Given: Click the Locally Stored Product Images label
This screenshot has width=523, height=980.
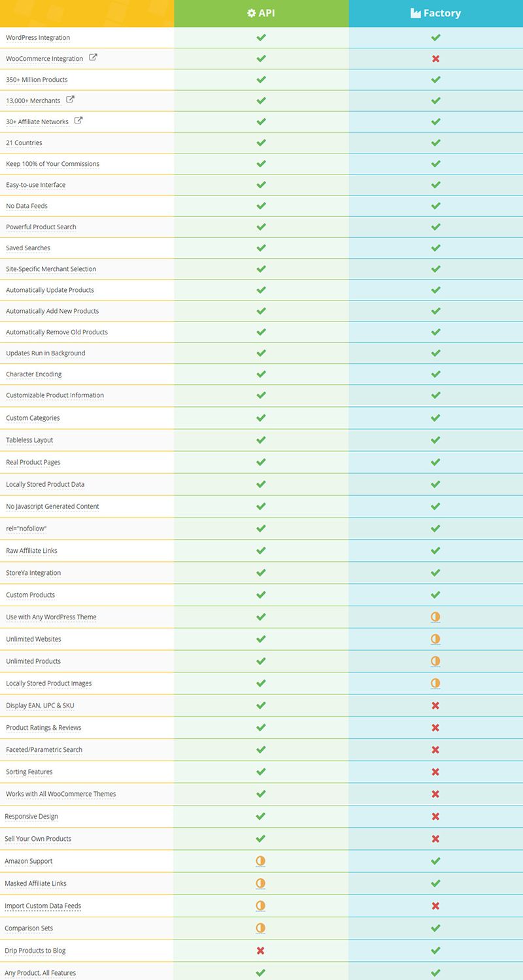Looking at the screenshot, I should 48,683.
